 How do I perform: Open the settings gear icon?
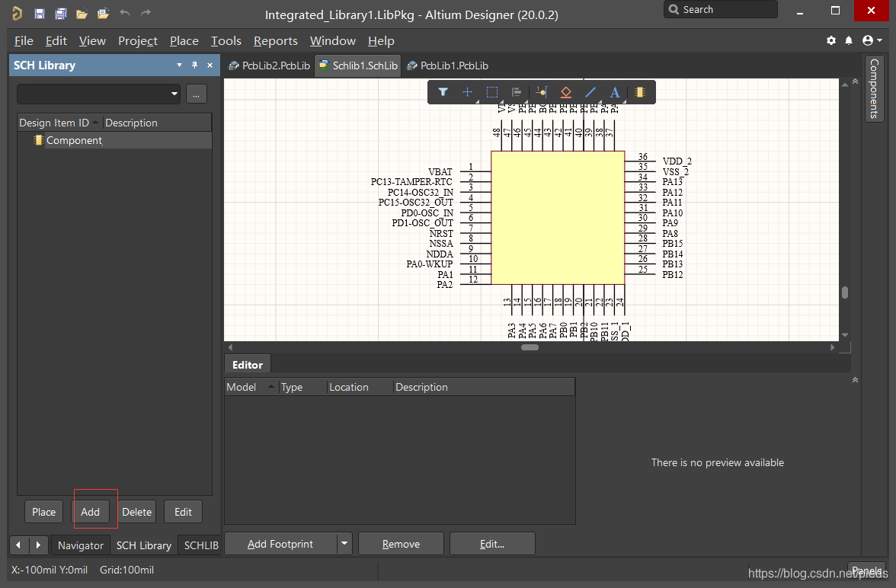pyautogui.click(x=831, y=40)
